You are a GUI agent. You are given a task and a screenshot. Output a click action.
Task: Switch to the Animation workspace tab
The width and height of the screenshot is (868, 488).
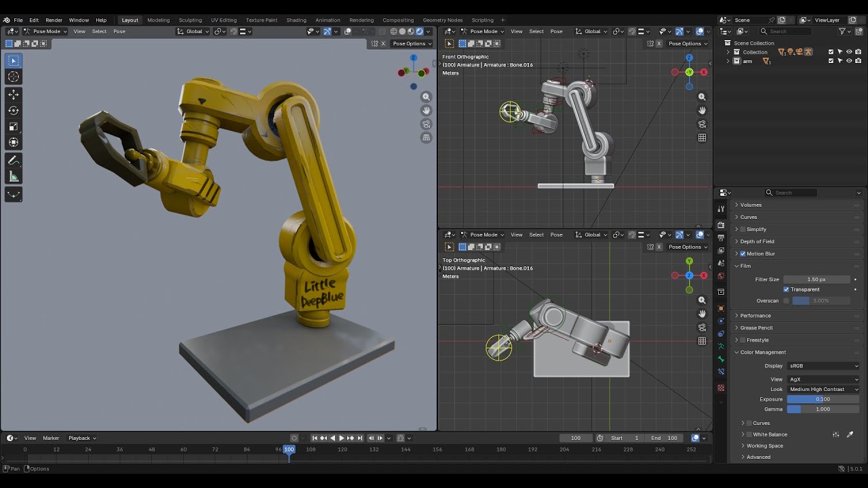(x=328, y=20)
